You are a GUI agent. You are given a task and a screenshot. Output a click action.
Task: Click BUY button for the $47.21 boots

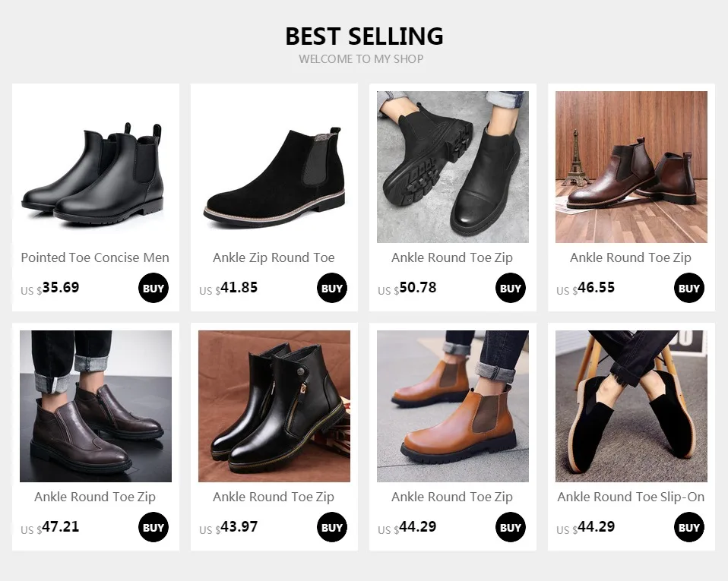[154, 527]
